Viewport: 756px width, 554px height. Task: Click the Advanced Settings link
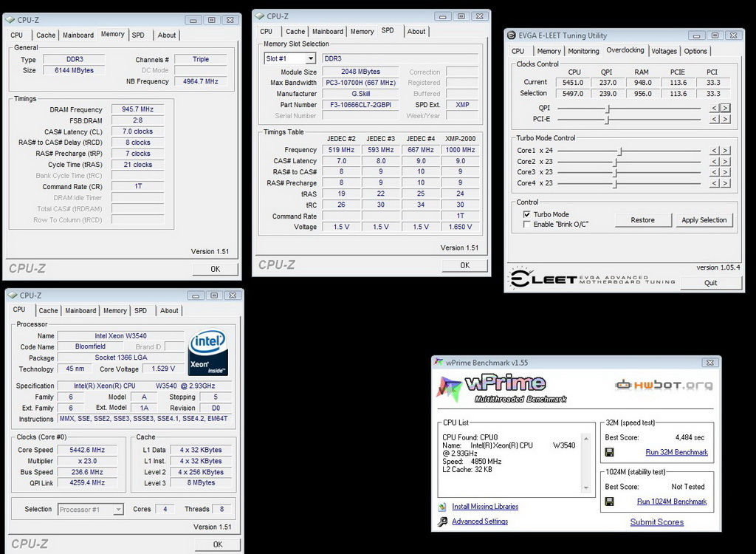pyautogui.click(x=480, y=521)
